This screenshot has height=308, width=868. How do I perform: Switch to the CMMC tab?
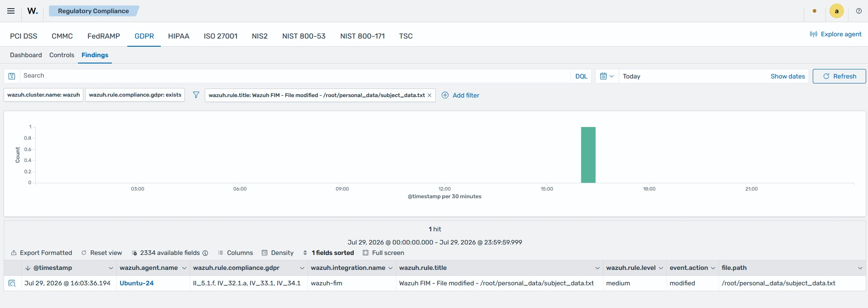62,36
